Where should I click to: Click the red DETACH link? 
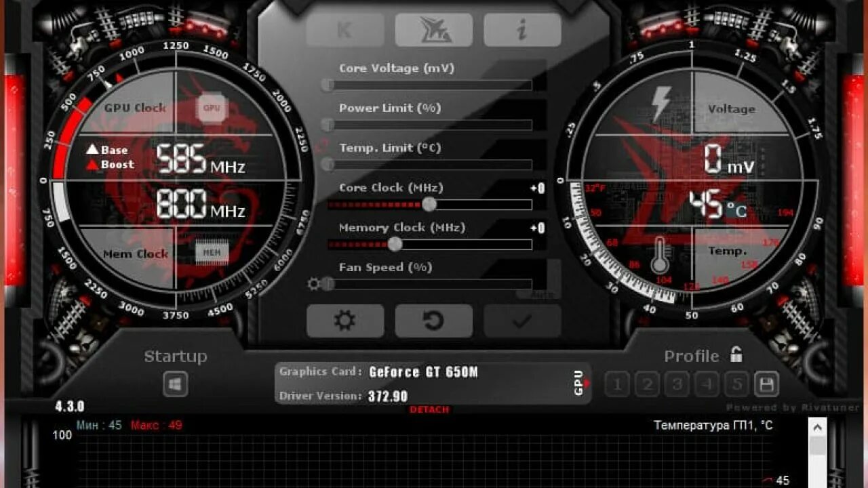(x=429, y=409)
